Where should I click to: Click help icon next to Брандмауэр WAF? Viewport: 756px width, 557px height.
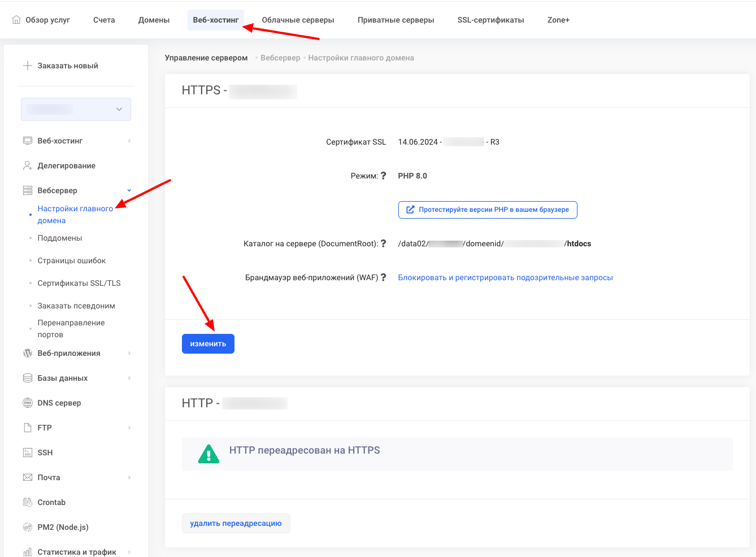pos(383,277)
